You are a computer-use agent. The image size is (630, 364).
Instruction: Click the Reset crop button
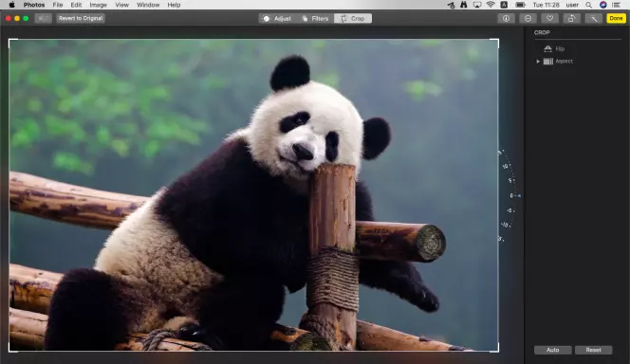pyautogui.click(x=593, y=350)
